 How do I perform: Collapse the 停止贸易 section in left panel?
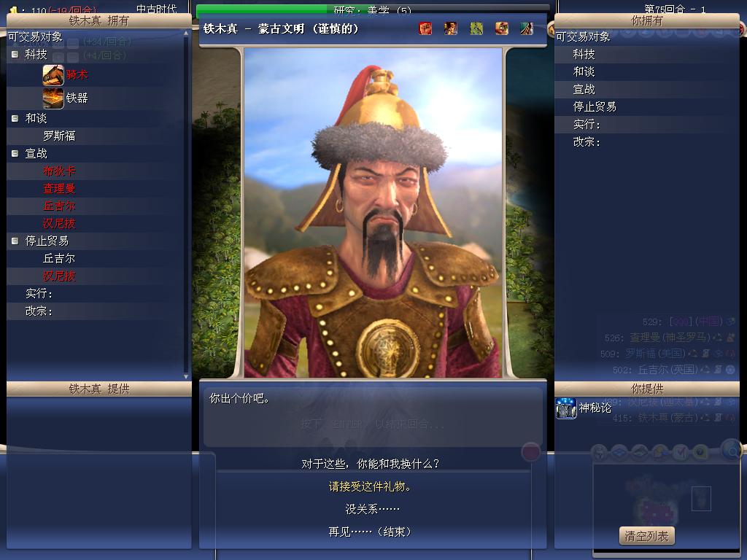15,241
